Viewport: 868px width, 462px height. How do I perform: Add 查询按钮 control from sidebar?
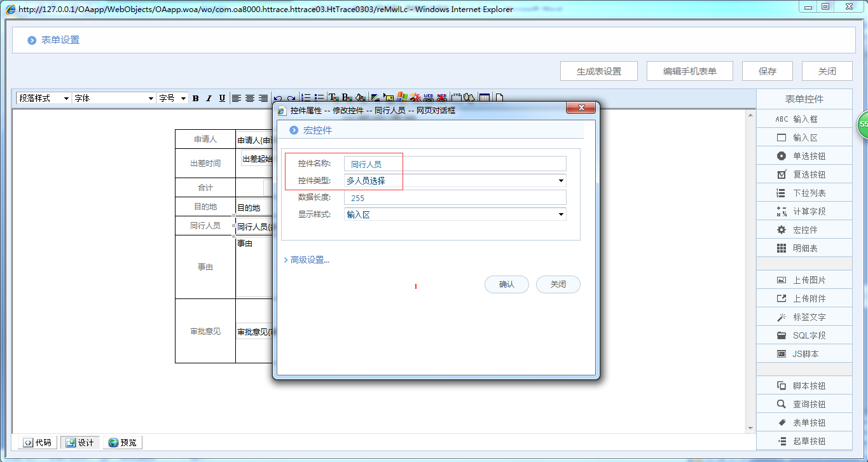(804, 404)
